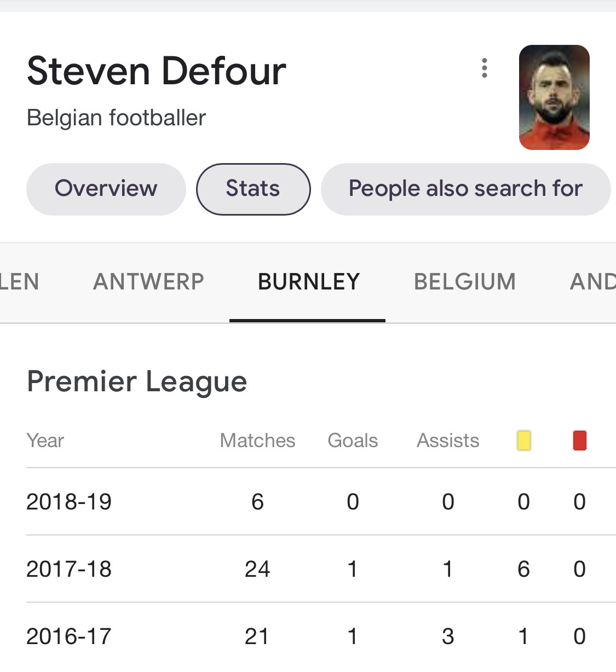The image size is (616, 672).
Task: Select the 2017-18 season row
Action: tap(69, 569)
